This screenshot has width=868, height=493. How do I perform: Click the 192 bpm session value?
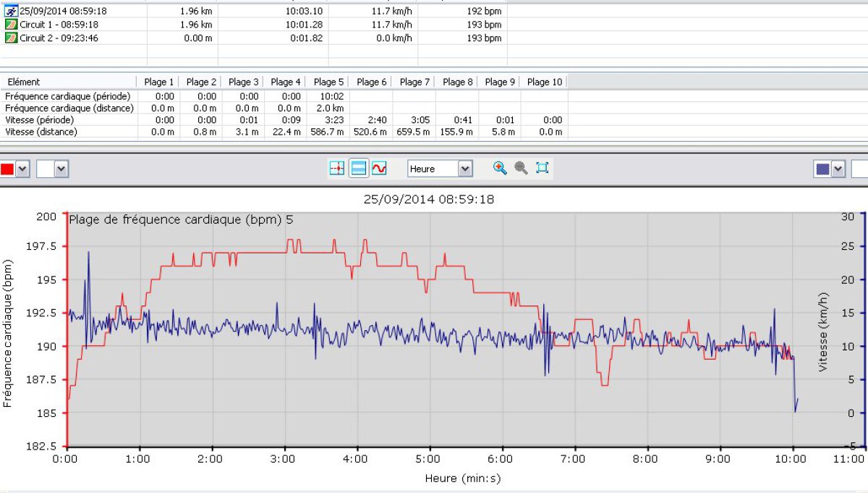tap(485, 12)
